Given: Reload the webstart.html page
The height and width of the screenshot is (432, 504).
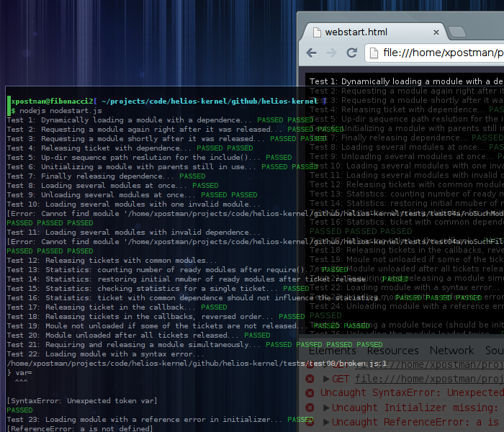Looking at the screenshot, I should [x=351, y=53].
